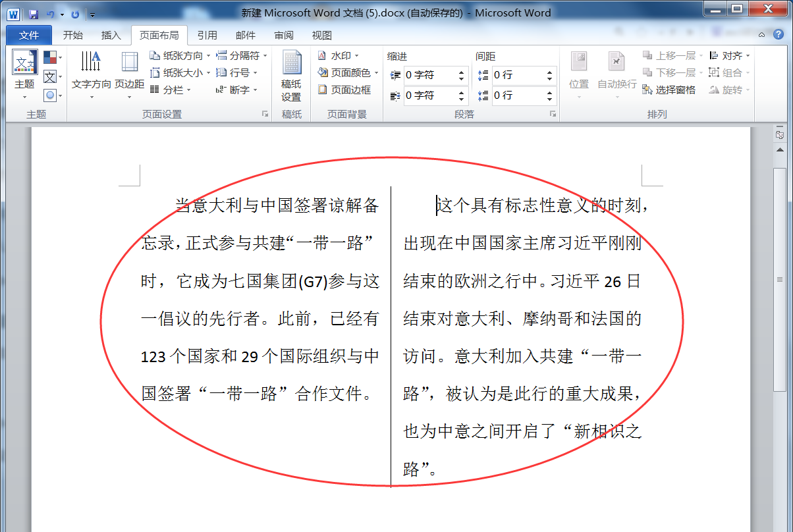Viewport: 793px width, 532px height.
Task: Click text line '结束对意大利、摩纳哥和法国的'
Action: tap(522, 319)
